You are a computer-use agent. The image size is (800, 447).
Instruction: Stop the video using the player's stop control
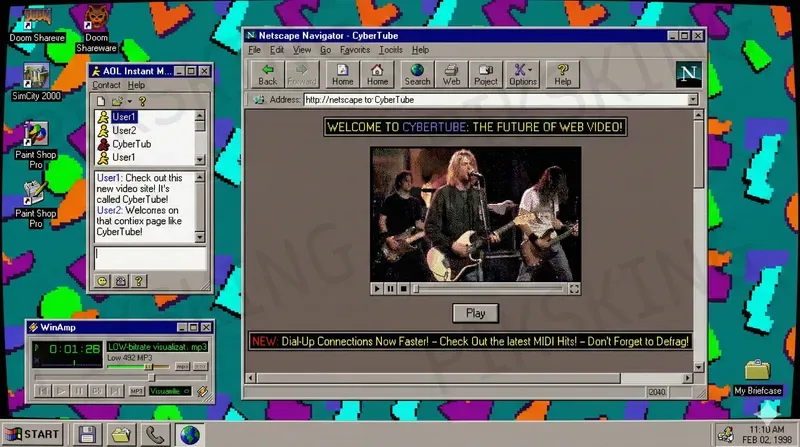tap(404, 289)
